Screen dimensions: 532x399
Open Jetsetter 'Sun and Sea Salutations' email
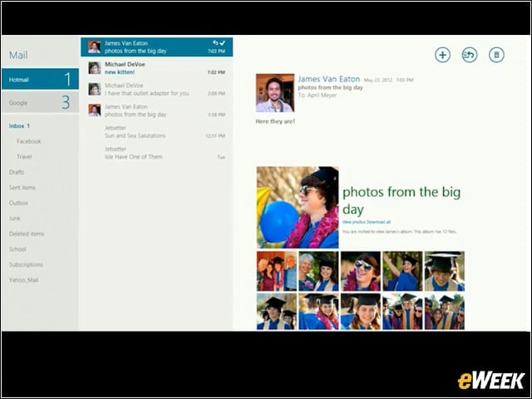(x=157, y=131)
